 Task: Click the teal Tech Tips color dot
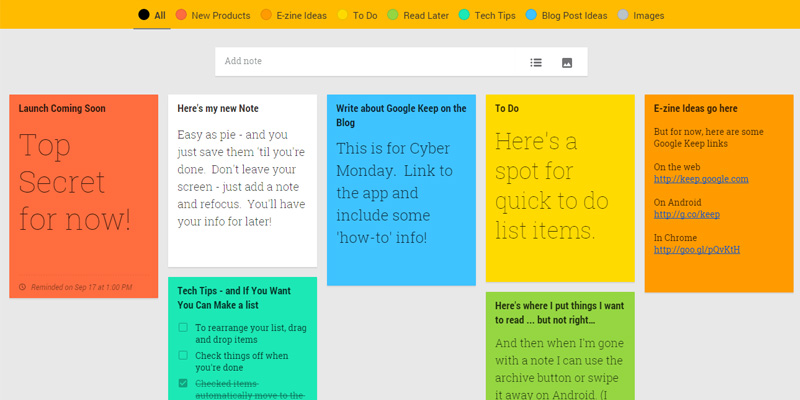[x=464, y=15]
